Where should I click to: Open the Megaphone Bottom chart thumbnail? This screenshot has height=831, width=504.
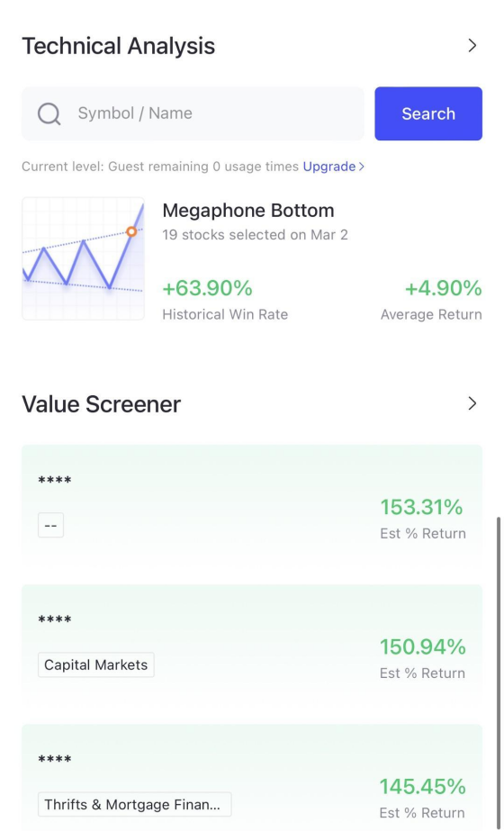83,258
